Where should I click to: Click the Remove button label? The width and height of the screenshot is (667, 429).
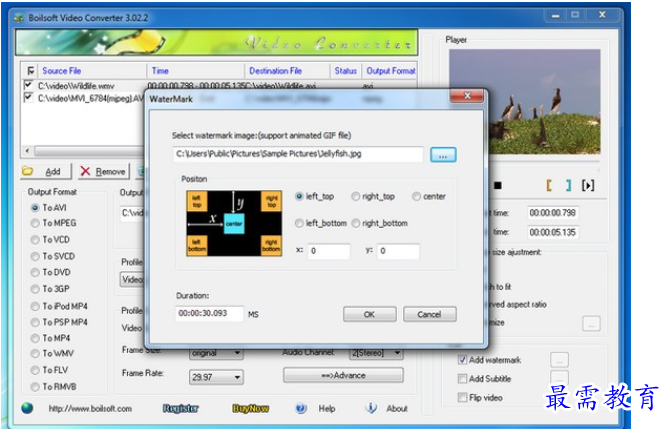pyautogui.click(x=110, y=172)
